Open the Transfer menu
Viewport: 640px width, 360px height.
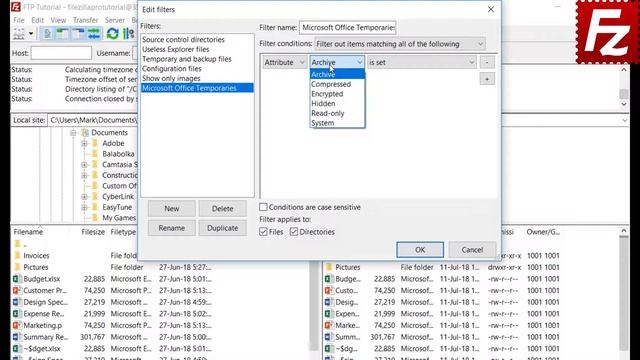click(85, 20)
